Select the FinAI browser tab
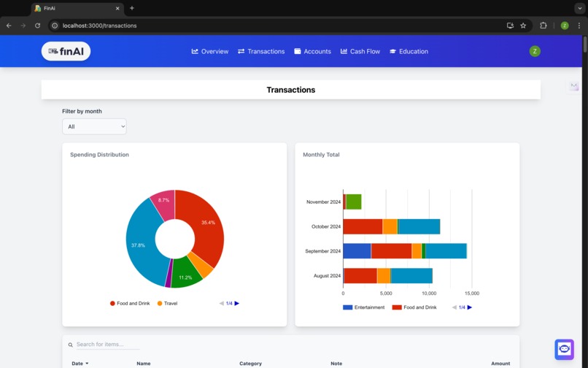The image size is (588, 368). click(x=77, y=8)
